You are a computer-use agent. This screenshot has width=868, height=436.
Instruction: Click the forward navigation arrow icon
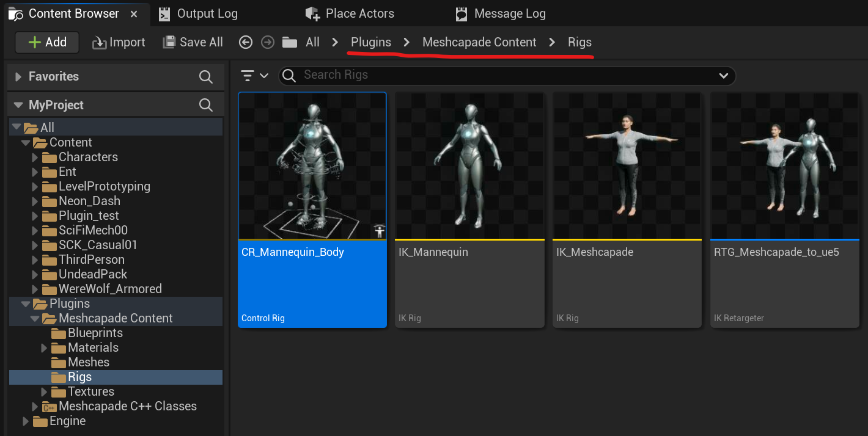click(x=267, y=42)
